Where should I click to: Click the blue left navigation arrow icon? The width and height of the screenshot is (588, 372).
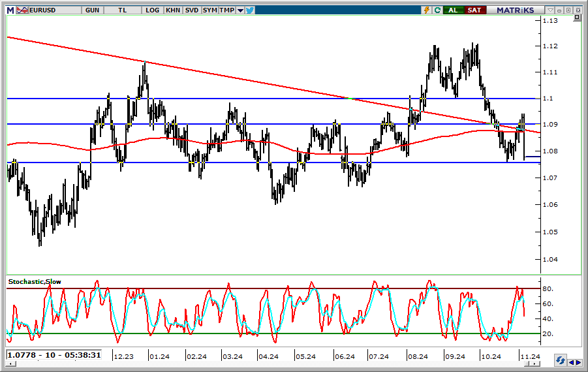[572, 362]
